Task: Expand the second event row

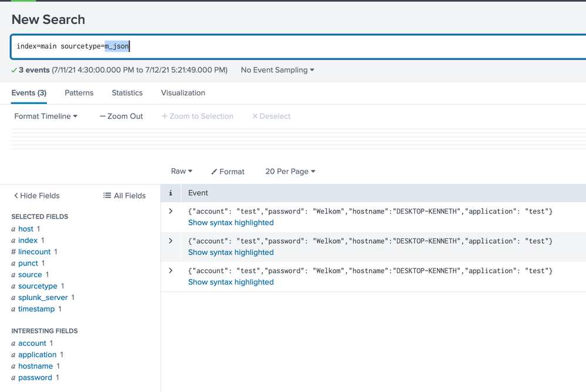Action: (x=171, y=241)
